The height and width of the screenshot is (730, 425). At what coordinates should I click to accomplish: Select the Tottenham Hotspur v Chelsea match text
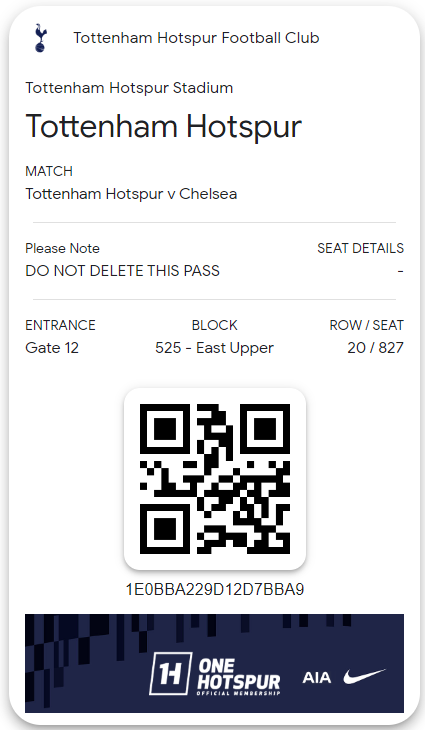[x=131, y=194]
